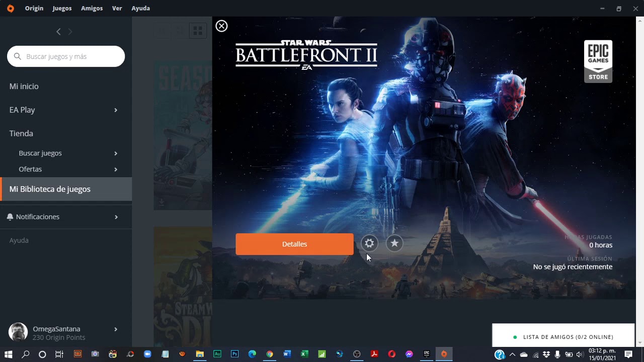Open the Windows notification center
This screenshot has width=644, height=362.
[x=628, y=354]
